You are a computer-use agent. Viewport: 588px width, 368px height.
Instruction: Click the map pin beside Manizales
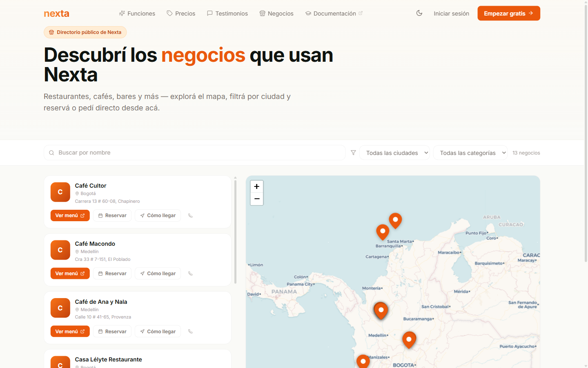point(363,361)
